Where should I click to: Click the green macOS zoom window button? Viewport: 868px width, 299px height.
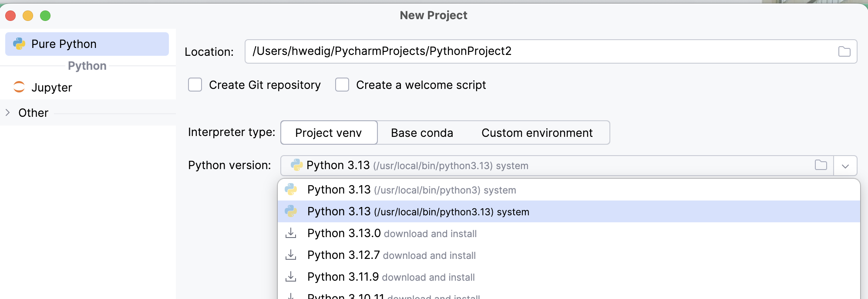pos(45,16)
